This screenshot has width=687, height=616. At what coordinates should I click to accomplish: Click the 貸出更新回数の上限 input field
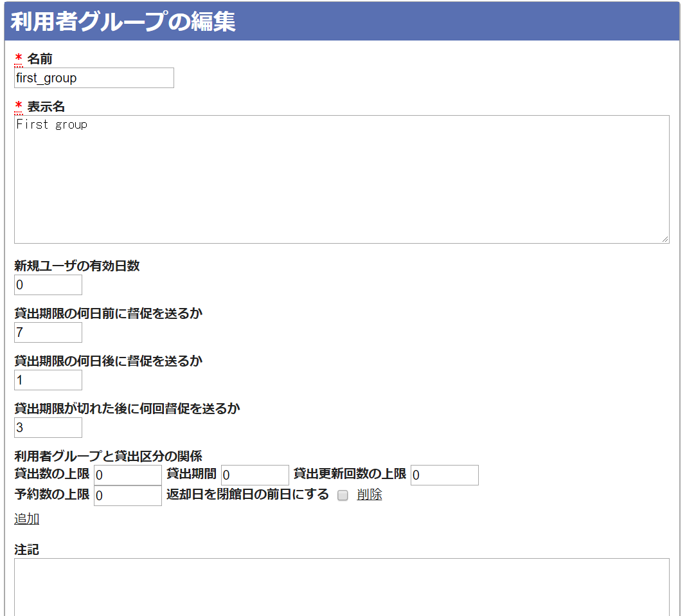(x=445, y=475)
